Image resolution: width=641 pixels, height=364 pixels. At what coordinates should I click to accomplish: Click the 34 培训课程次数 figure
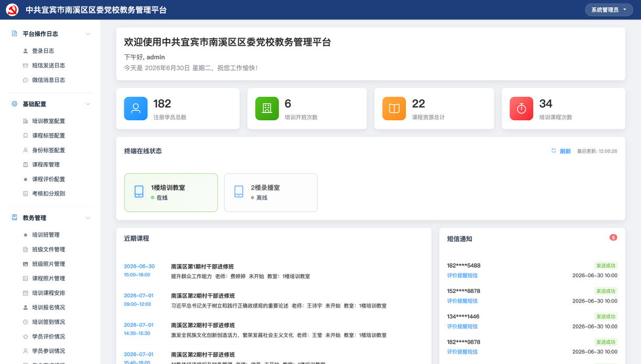click(546, 104)
